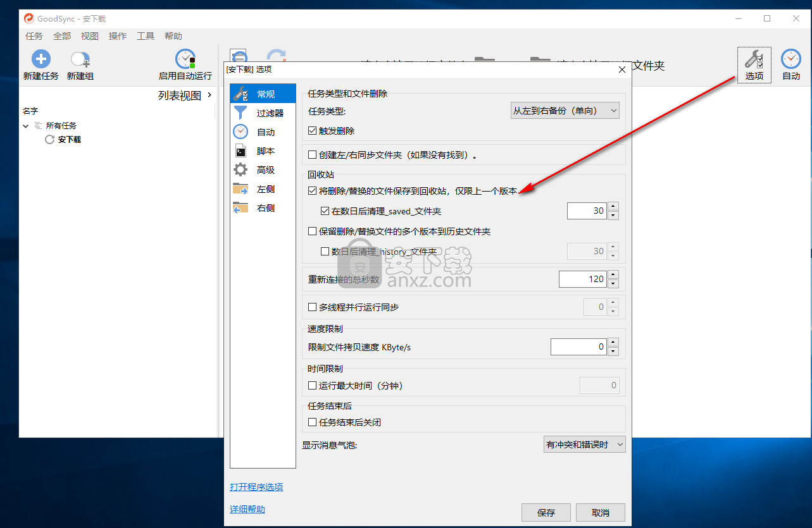Screen dimensions: 812x528
Task: Open the 工具 menu
Action: tap(146, 36)
